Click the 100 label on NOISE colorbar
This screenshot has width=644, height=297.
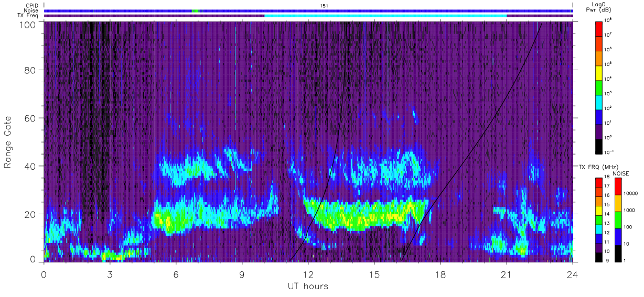(627, 227)
